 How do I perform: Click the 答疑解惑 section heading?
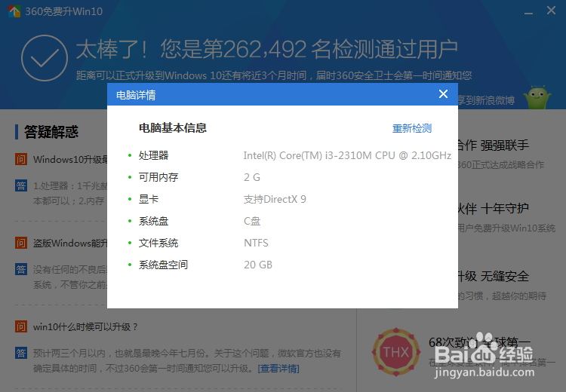pos(51,132)
